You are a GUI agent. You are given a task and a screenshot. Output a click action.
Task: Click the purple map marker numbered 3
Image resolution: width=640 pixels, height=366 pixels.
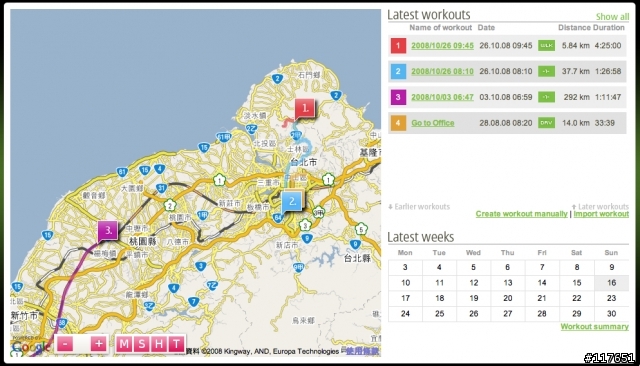[108, 231]
